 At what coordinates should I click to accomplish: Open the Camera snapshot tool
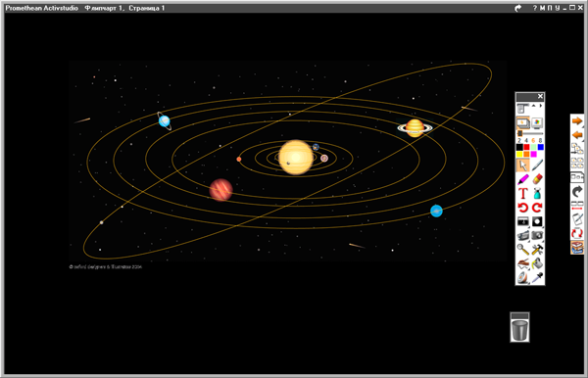537,235
